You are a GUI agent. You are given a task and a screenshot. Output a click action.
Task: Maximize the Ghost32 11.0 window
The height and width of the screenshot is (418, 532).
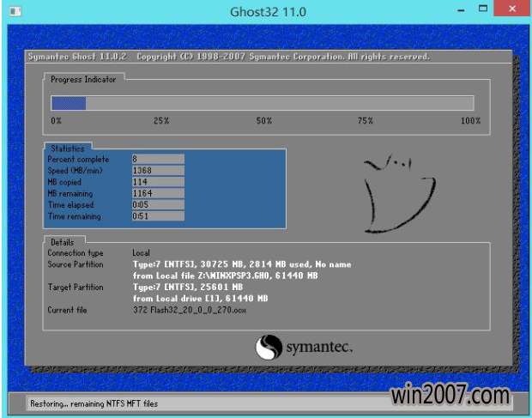483,9
